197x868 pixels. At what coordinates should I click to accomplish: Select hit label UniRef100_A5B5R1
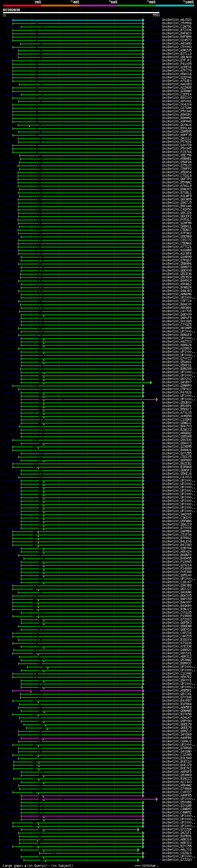point(177,690)
